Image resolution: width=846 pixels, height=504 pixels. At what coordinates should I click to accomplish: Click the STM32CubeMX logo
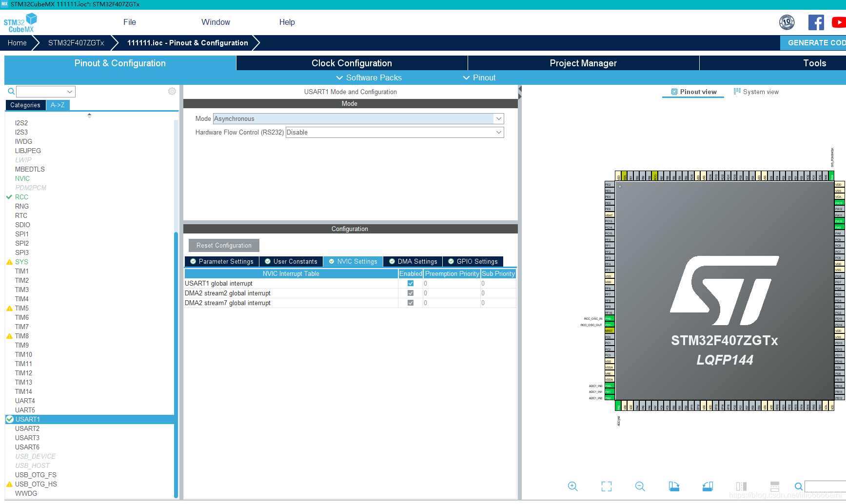click(20, 23)
